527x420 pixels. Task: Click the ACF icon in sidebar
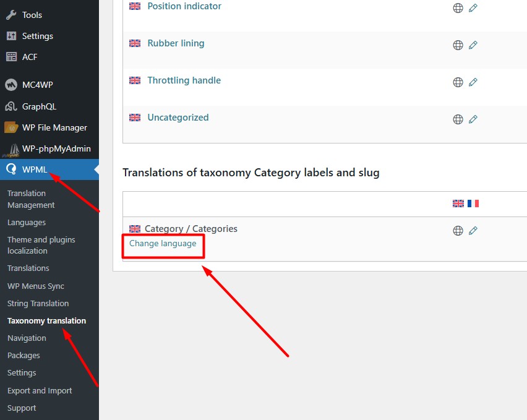tap(11, 57)
